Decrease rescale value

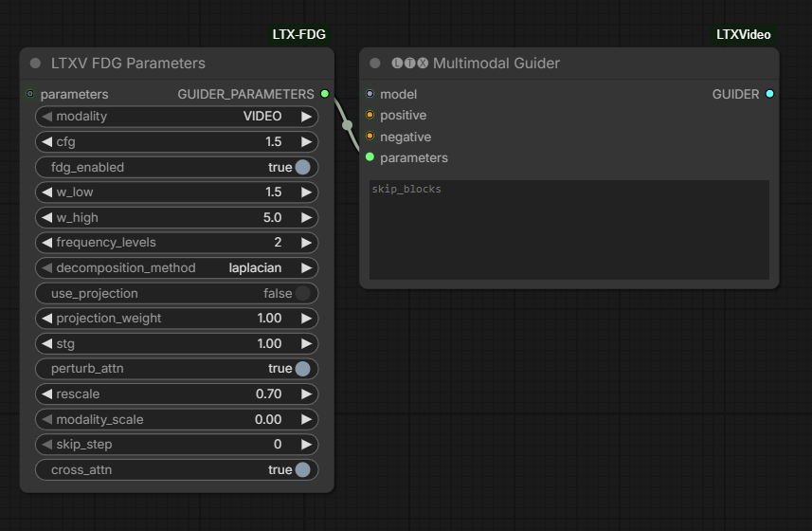tap(47, 394)
